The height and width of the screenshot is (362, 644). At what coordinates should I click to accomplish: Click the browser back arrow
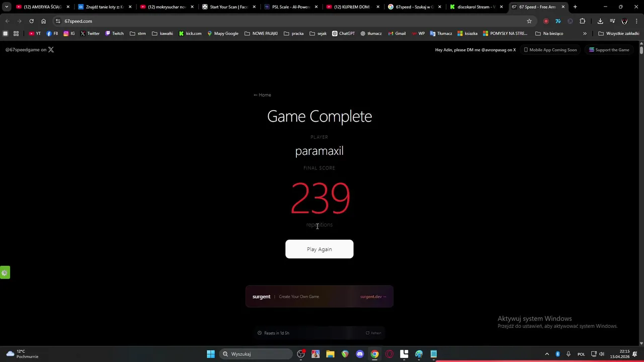click(7, 21)
